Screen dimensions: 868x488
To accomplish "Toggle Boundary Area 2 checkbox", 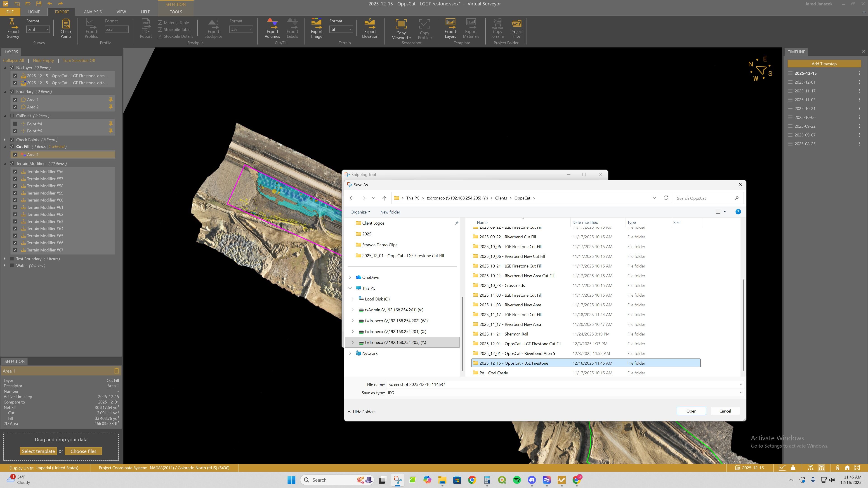I will point(15,107).
